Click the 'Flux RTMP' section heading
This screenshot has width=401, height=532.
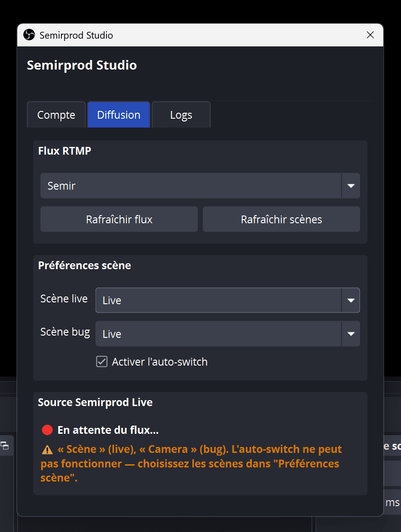click(65, 151)
